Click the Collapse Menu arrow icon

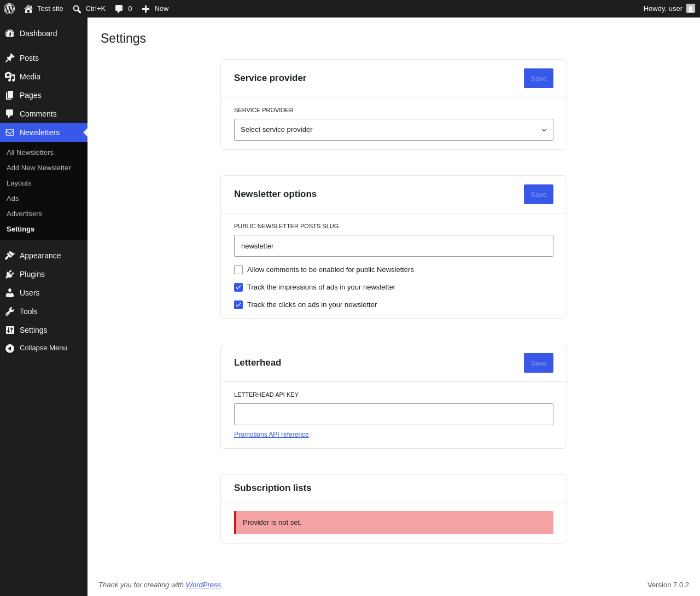pos(10,348)
